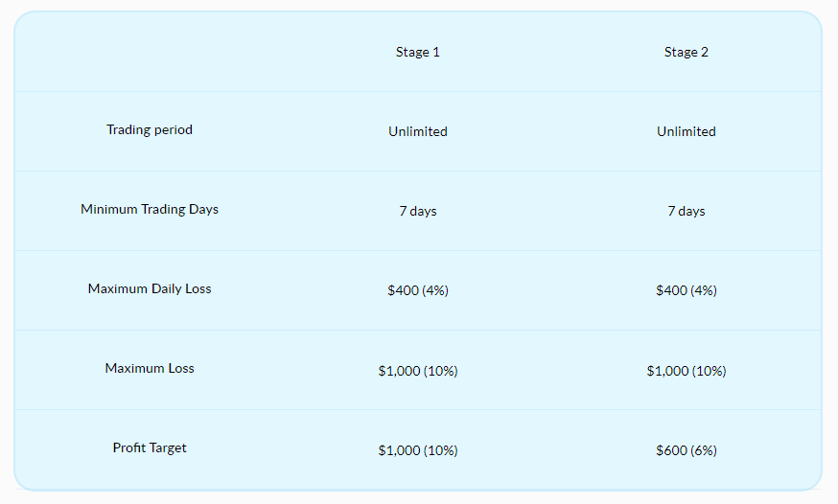Click Stage 2 Maximum Loss $1,000 value

pos(687,371)
